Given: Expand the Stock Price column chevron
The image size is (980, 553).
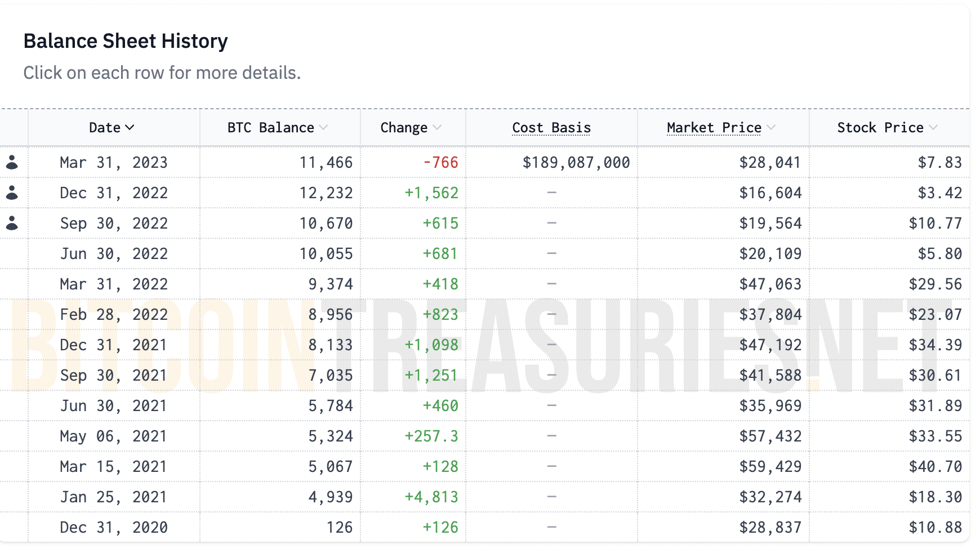Looking at the screenshot, I should tap(933, 128).
